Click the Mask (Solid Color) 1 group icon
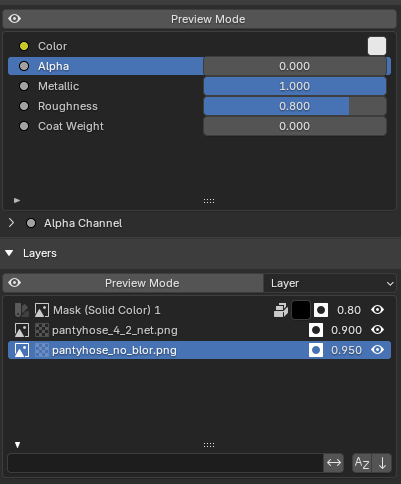401x484 pixels. point(22,310)
